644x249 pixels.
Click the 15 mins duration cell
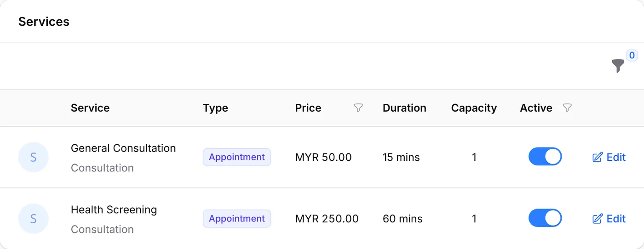pyautogui.click(x=401, y=157)
